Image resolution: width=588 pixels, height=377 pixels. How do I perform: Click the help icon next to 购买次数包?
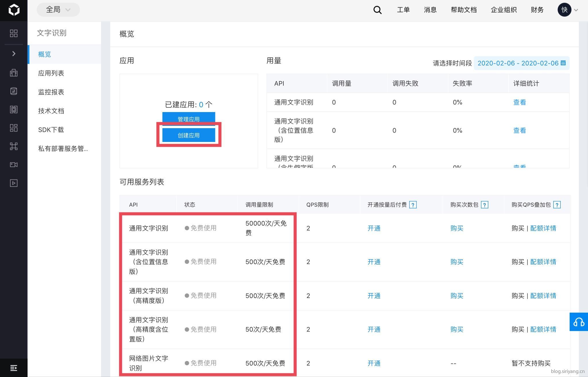[x=484, y=205]
